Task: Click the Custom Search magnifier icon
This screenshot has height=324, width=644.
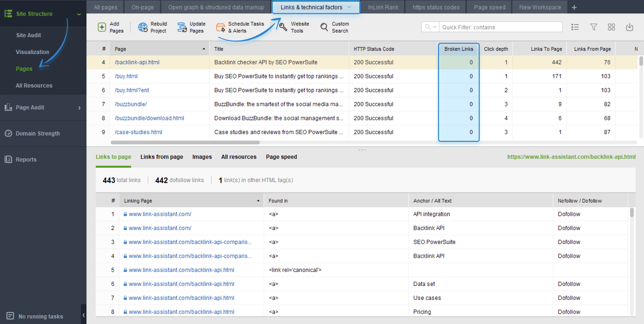Action: click(324, 27)
